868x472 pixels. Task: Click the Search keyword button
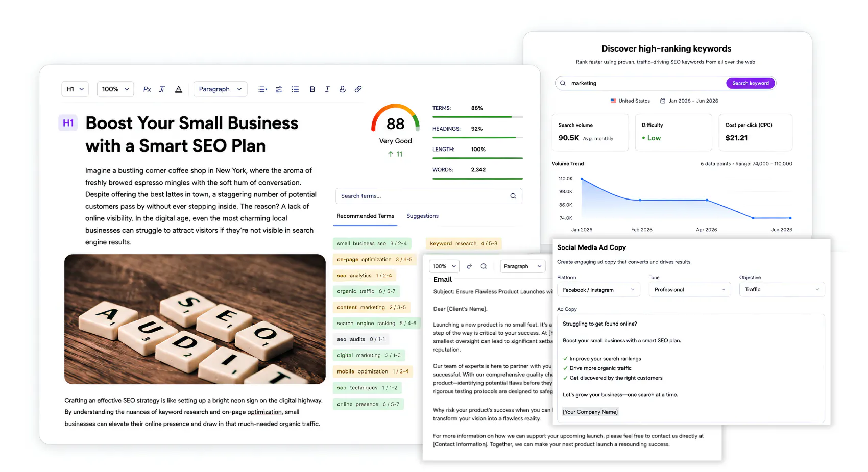(x=751, y=83)
